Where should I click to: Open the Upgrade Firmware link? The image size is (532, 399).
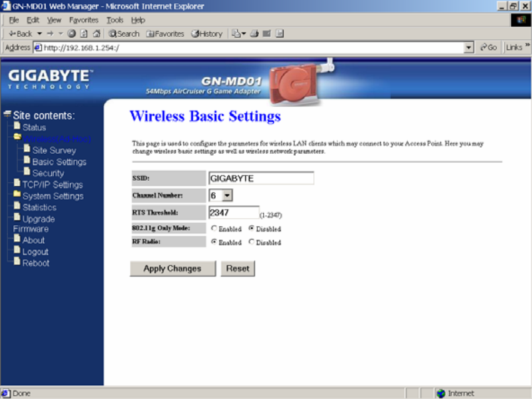(x=34, y=224)
